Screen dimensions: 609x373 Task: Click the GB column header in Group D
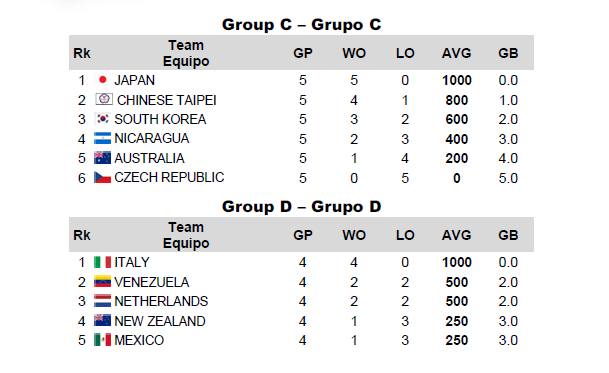click(508, 235)
